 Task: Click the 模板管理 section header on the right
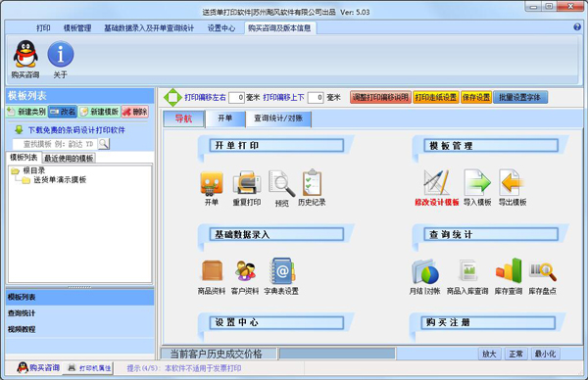pyautogui.click(x=491, y=145)
